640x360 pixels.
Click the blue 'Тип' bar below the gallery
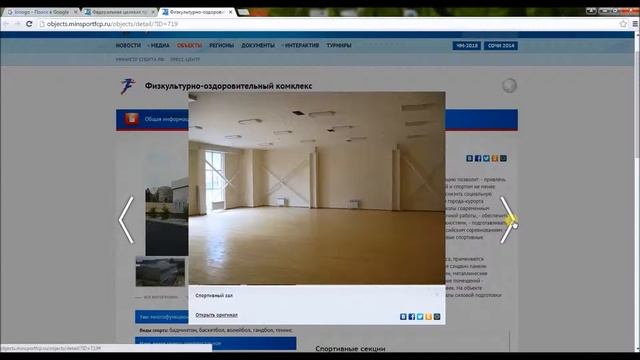click(x=162, y=317)
